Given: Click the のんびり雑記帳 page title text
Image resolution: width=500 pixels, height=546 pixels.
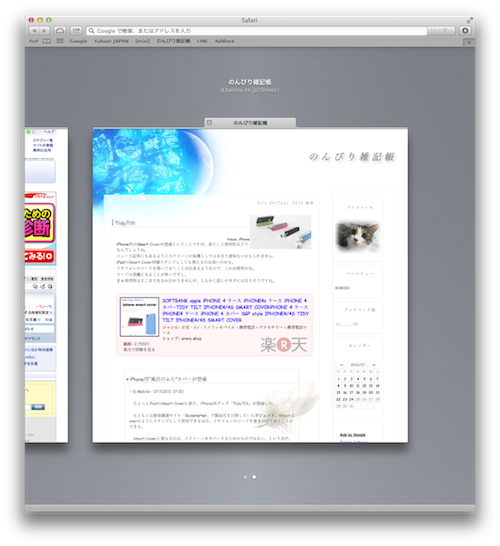Looking at the screenshot, I should tap(250, 82).
